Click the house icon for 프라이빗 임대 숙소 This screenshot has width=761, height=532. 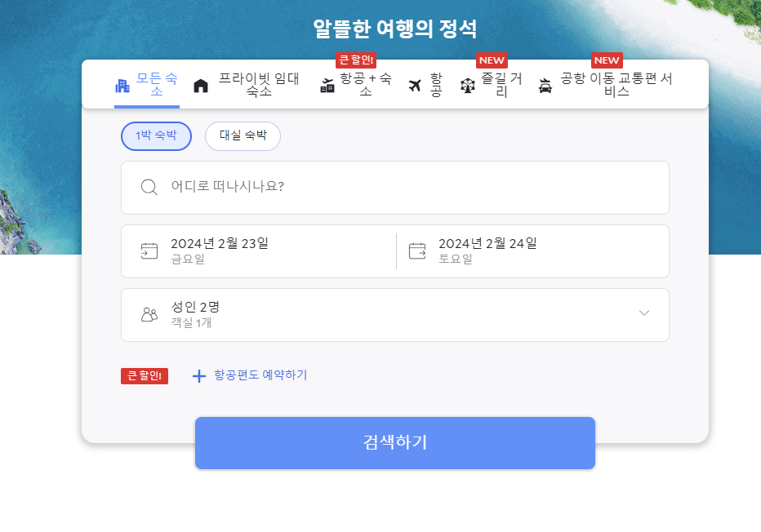click(x=200, y=84)
